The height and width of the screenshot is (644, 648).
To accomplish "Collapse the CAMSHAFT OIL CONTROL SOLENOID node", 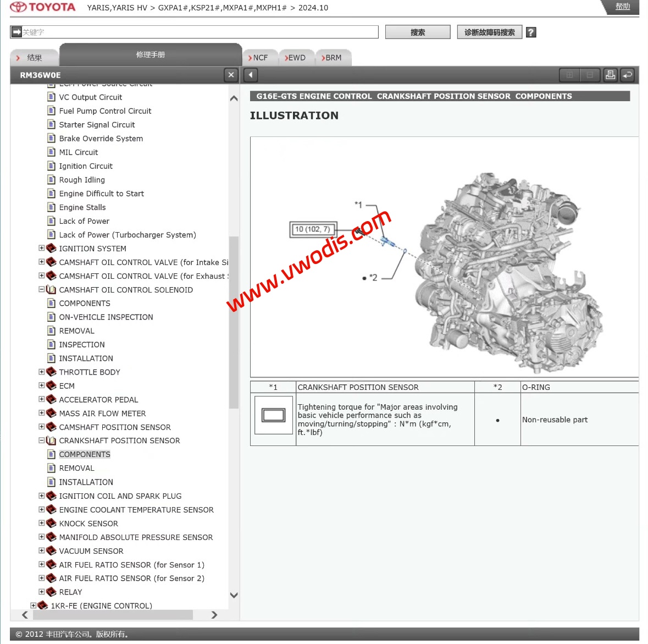I will 42,289.
